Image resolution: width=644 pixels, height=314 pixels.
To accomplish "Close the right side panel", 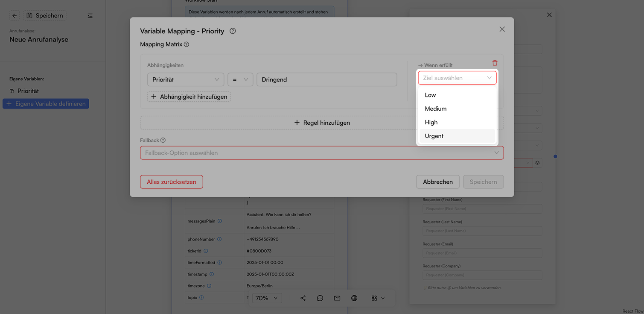I will point(549,15).
